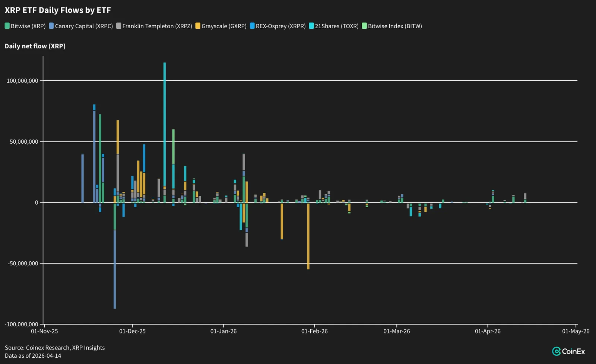Click the Daily net flow (XRP) axis title
596x364 pixels.
point(35,46)
